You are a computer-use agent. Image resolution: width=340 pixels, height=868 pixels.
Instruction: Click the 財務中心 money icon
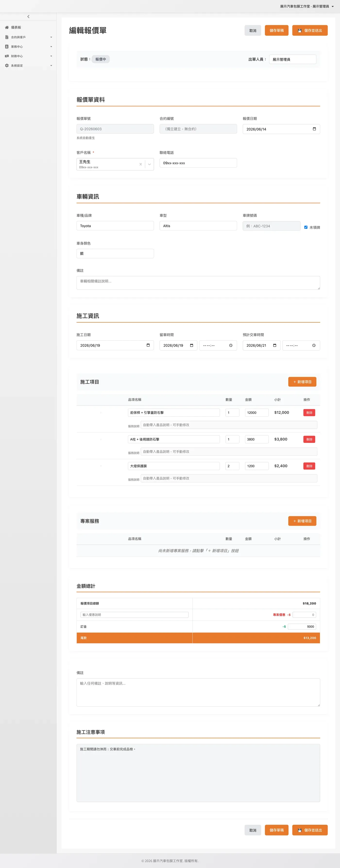click(7, 56)
